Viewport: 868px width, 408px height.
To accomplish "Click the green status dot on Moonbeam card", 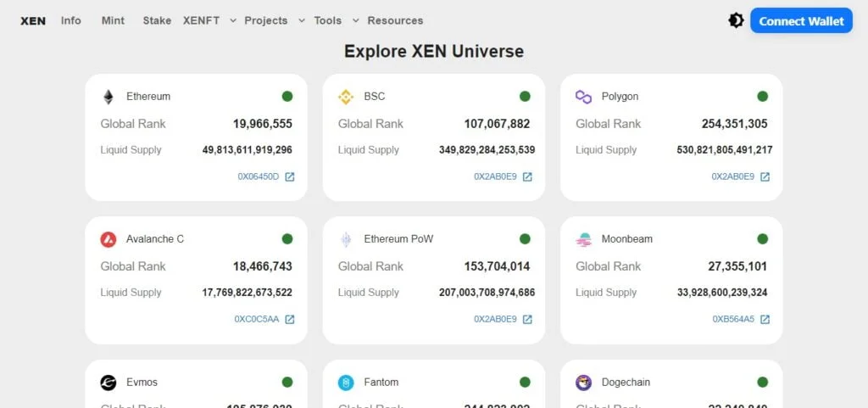I will [x=763, y=238].
